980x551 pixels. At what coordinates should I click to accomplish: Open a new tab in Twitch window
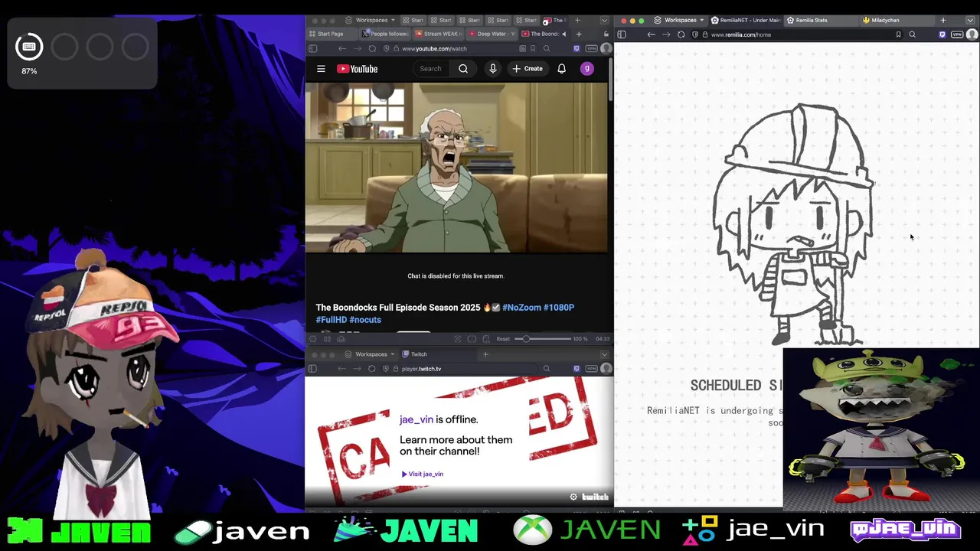485,354
